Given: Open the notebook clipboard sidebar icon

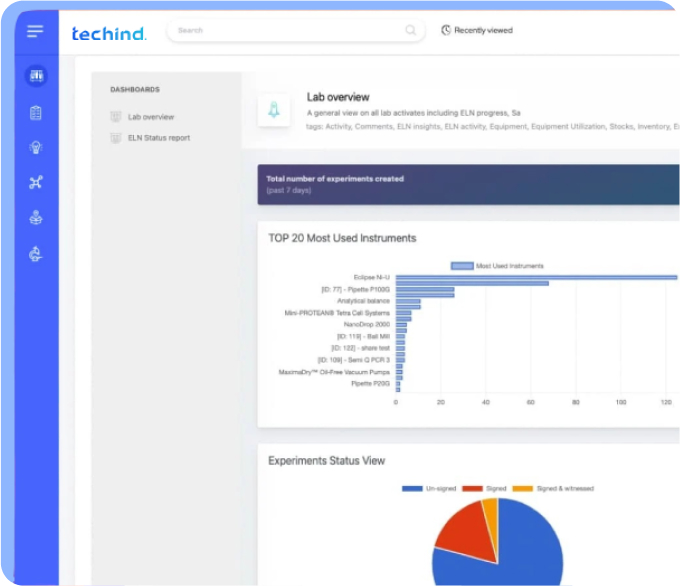Looking at the screenshot, I should pos(36,113).
